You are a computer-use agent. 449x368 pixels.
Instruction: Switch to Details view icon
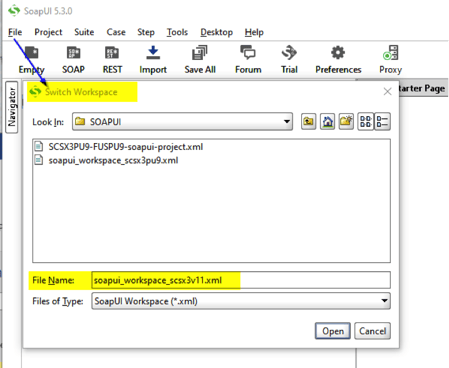382,121
